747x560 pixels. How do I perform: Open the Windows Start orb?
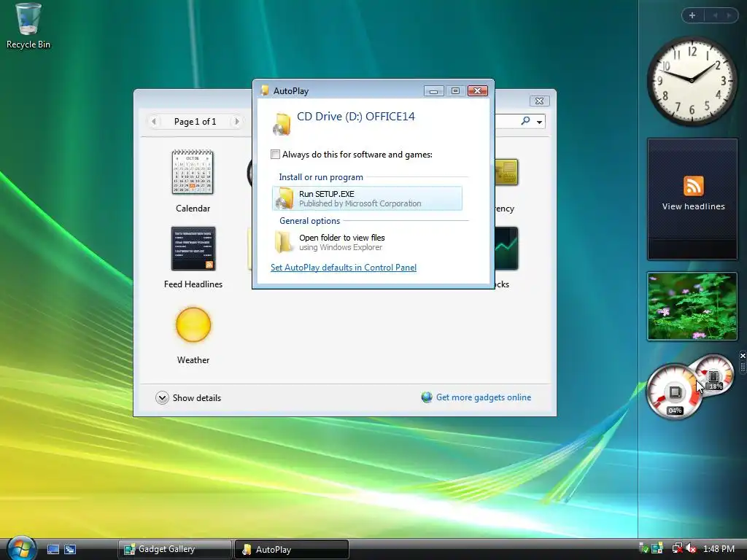(x=22, y=548)
